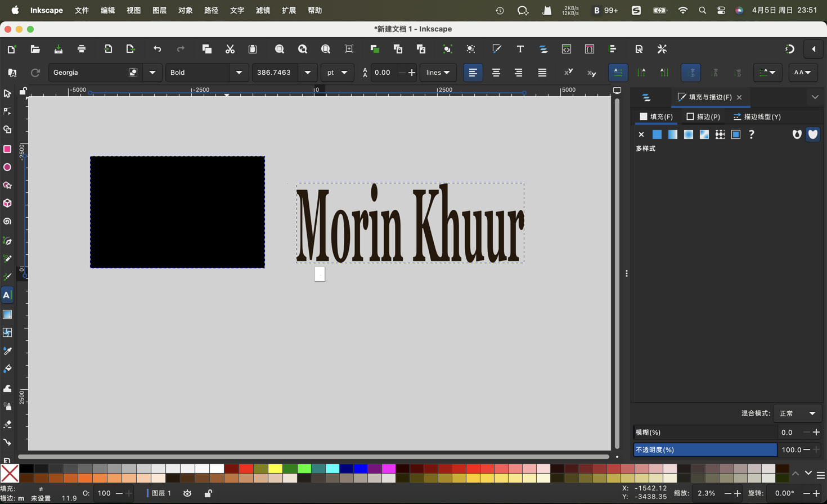This screenshot has height=504, width=827.
Task: Open the 混合模式 blend mode dropdown
Action: (x=798, y=413)
